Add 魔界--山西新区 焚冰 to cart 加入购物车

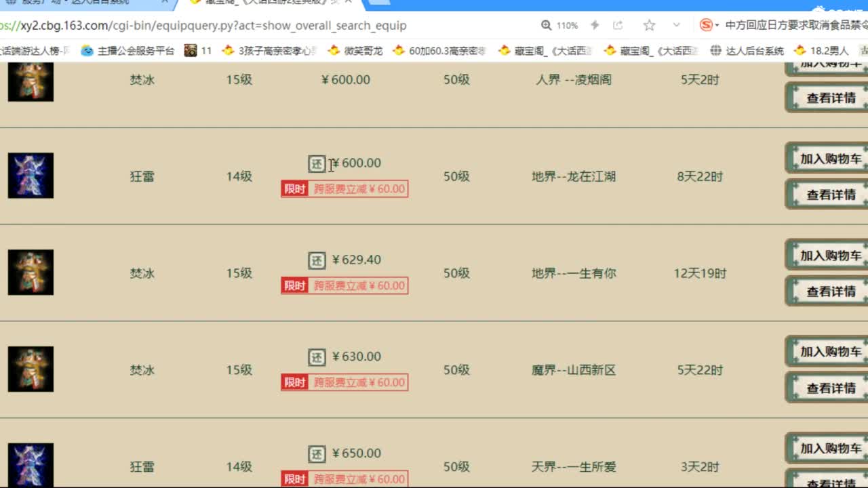[827, 352]
